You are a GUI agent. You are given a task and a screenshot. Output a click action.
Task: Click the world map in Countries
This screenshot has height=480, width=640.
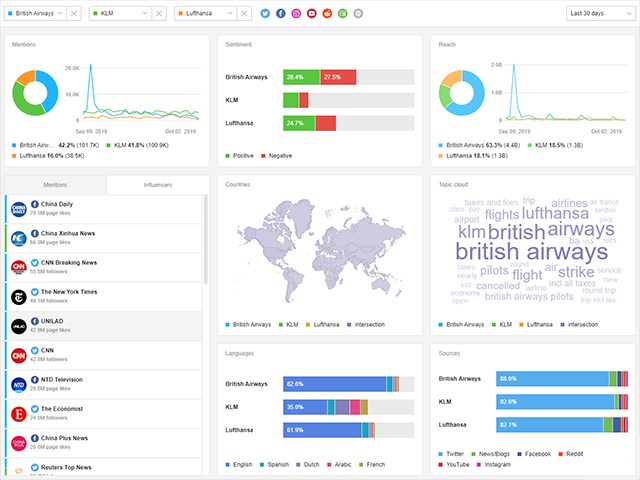[321, 250]
